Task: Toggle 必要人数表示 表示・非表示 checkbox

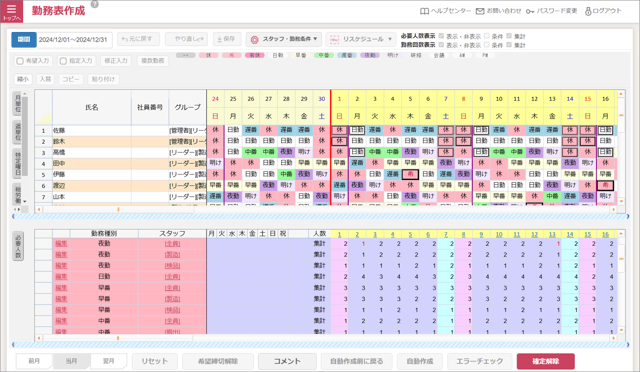Action: click(441, 36)
